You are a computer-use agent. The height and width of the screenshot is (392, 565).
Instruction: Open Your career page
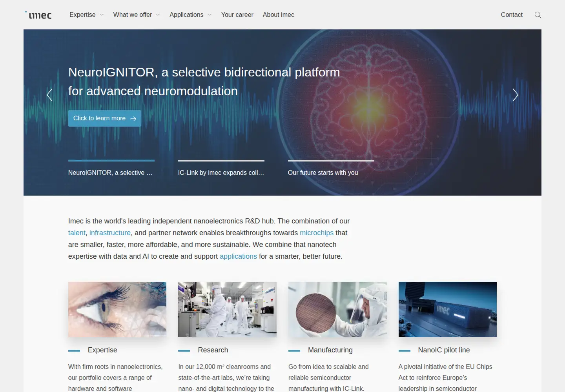237,15
